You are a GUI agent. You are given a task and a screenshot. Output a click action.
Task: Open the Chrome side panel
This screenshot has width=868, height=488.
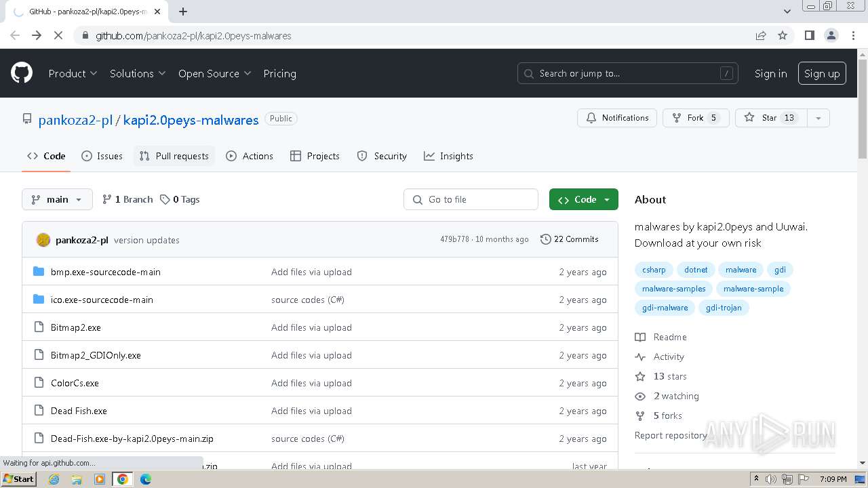[810, 35]
